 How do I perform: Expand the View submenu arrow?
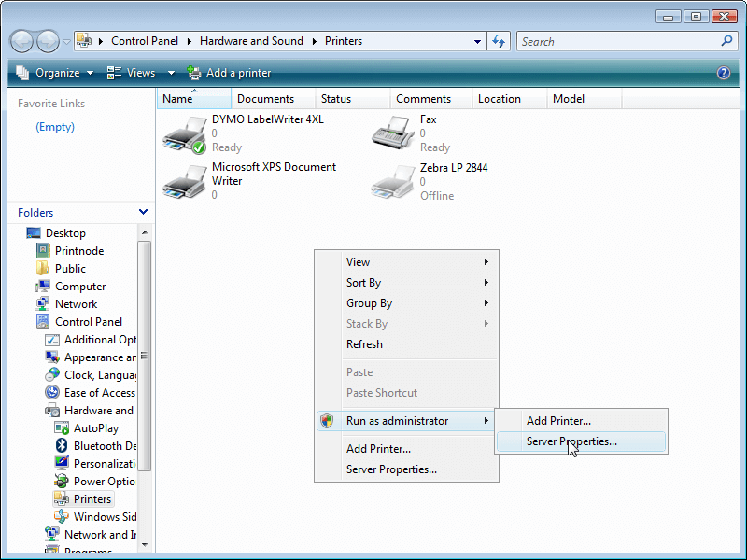(486, 262)
